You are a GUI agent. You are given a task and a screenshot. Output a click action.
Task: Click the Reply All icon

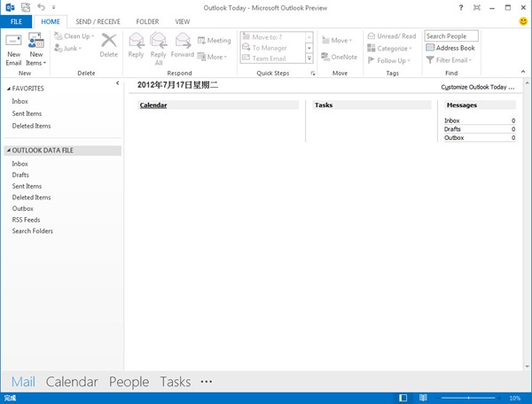point(159,41)
